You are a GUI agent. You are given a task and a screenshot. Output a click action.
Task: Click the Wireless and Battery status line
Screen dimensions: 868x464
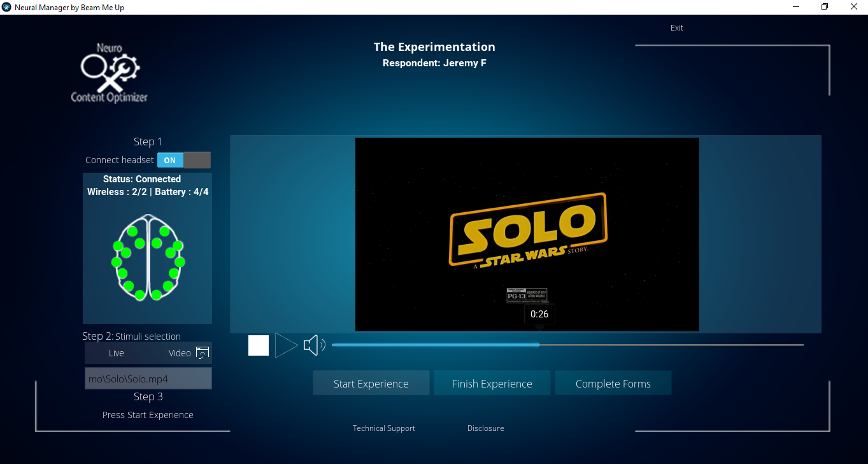click(x=148, y=192)
